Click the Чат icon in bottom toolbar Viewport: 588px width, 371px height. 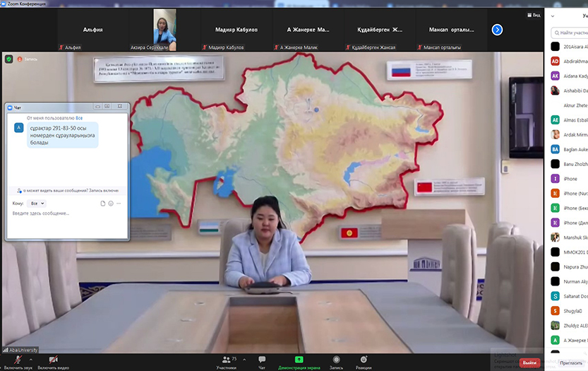pos(262,360)
